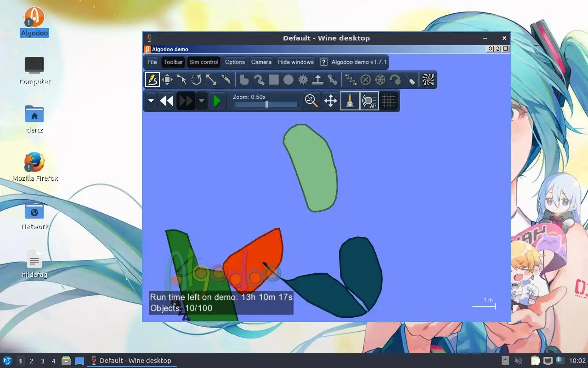Select the Knife cutting tool
The height and width of the screenshot is (368, 588).
[x=226, y=80]
